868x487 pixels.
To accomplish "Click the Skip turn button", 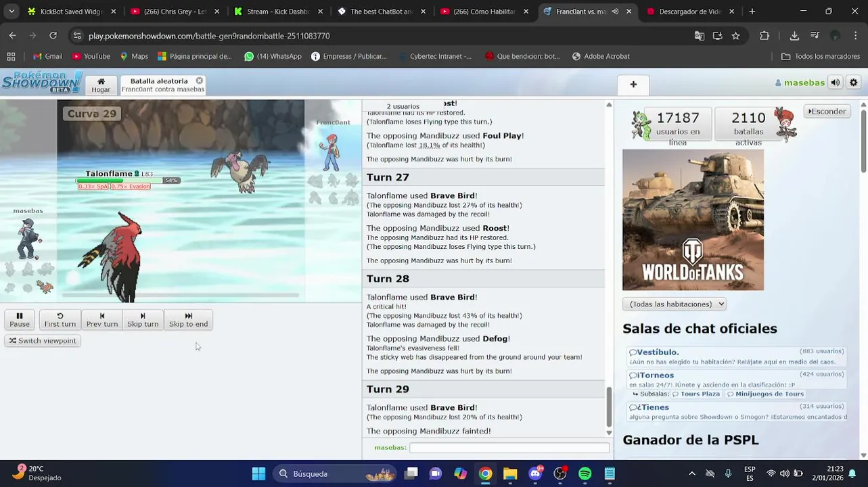I will pyautogui.click(x=143, y=320).
